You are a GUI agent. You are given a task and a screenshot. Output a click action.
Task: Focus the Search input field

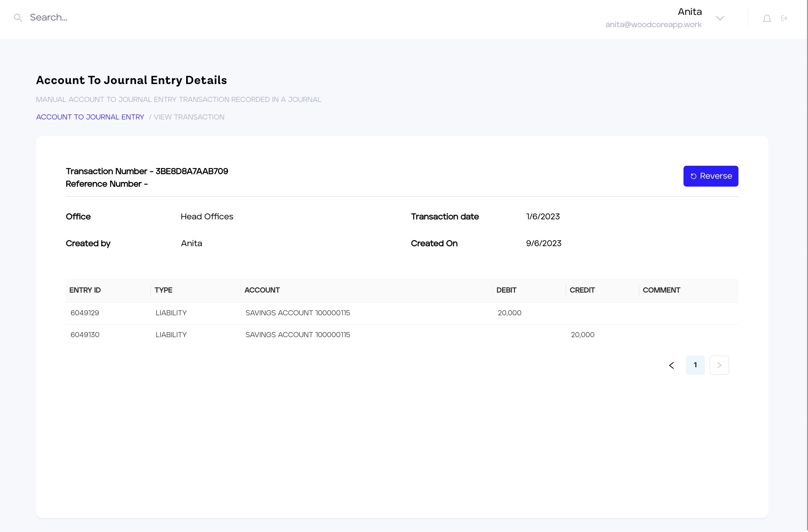point(136,18)
